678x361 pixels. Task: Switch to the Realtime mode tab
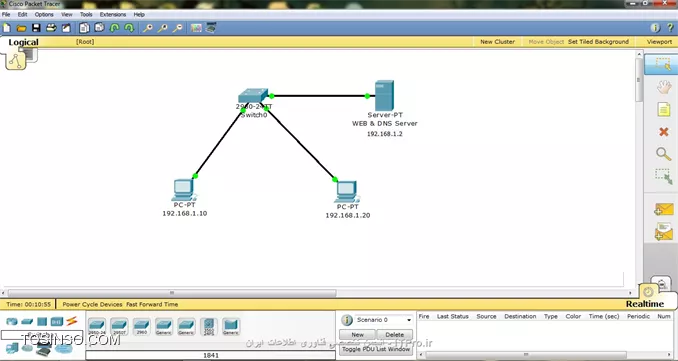[x=645, y=304]
